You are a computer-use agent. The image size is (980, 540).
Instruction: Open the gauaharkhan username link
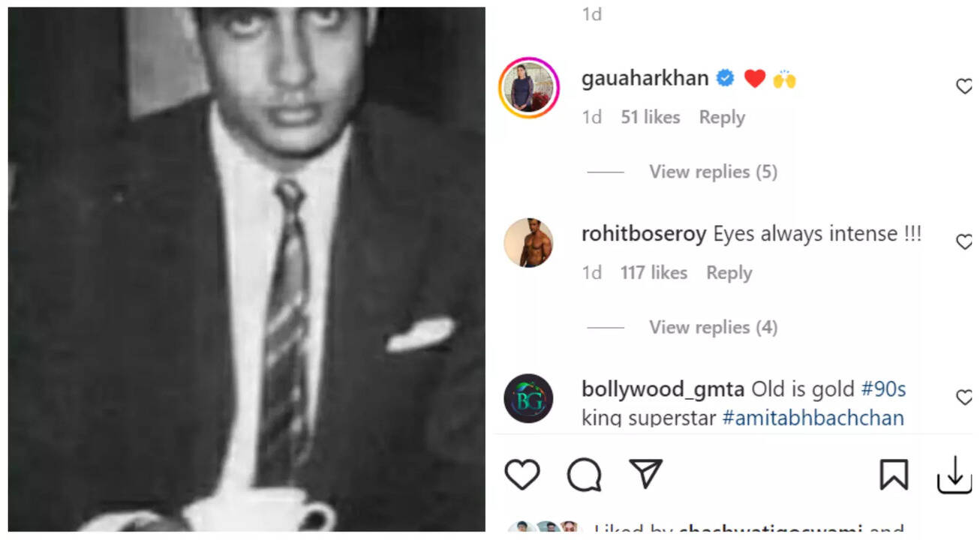point(645,78)
